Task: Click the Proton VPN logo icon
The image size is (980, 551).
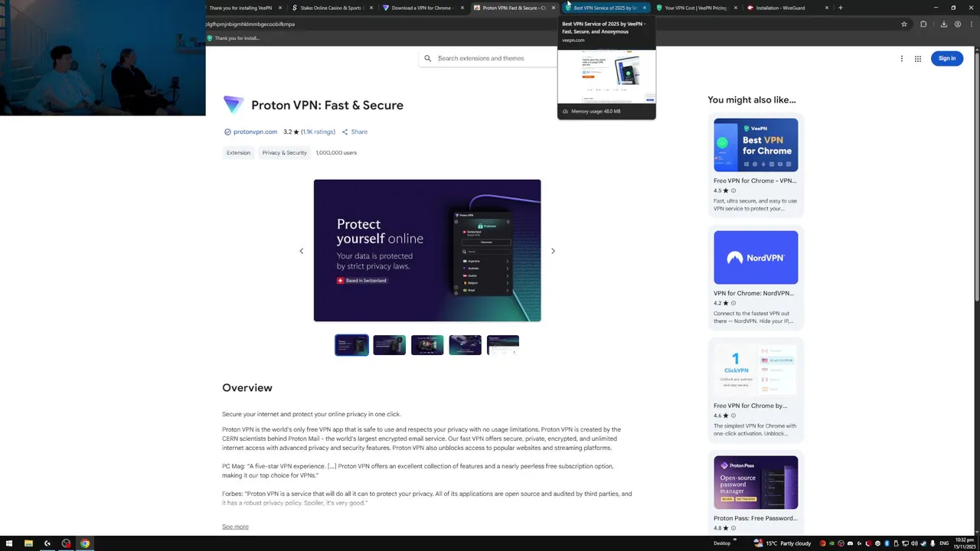Action: tap(234, 105)
